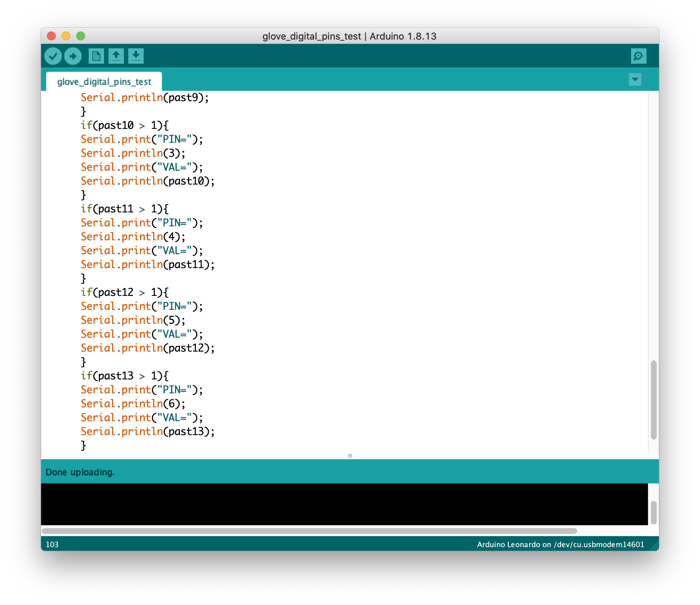The height and width of the screenshot is (605, 700).
Task: Minimize the window with yellow button
Action: pyautogui.click(x=66, y=36)
